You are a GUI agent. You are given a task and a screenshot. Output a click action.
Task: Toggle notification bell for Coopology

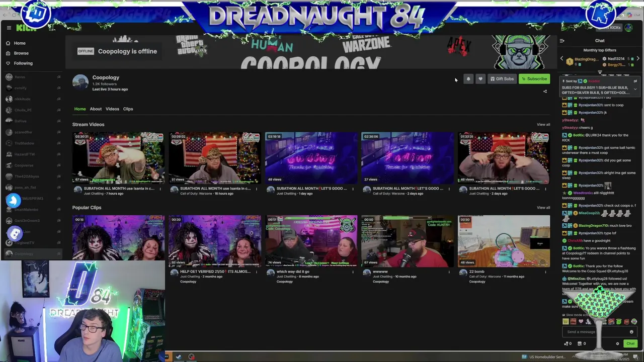tap(468, 79)
